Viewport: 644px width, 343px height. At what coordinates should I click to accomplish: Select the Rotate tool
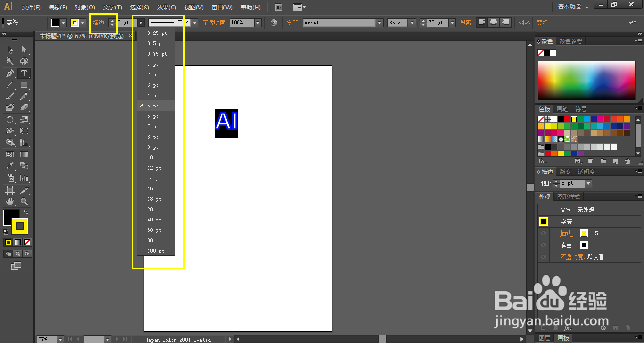point(10,120)
